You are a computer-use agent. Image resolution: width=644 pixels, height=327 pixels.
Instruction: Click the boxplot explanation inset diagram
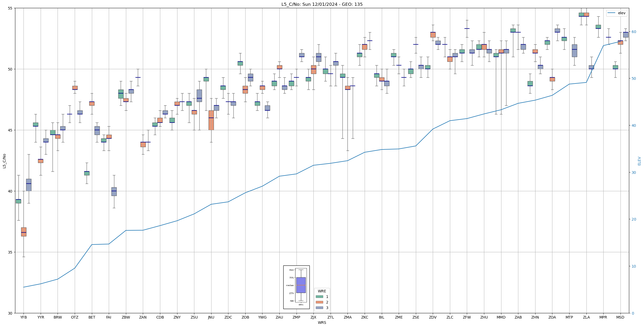point(296,287)
